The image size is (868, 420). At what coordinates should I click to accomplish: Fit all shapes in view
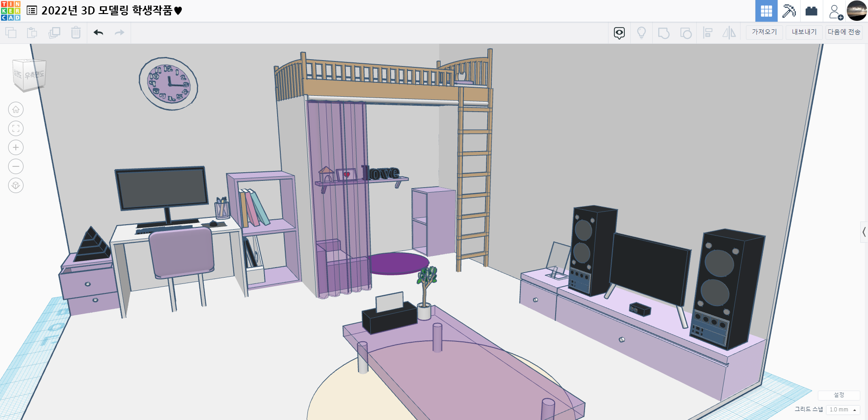(16, 128)
